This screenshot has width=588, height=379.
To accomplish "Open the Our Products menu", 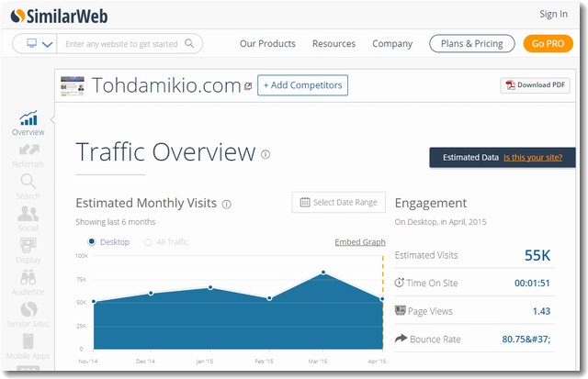I will [267, 44].
